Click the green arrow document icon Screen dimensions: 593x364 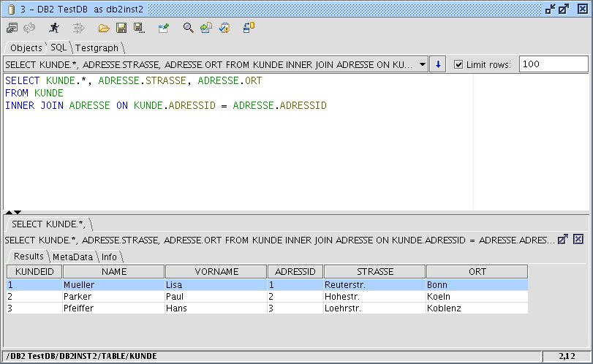click(x=206, y=28)
